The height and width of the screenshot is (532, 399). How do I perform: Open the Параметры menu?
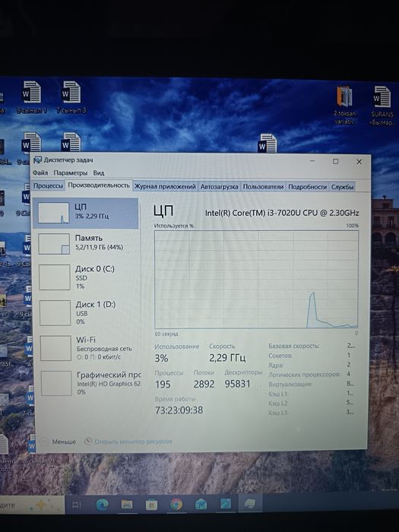tap(70, 173)
